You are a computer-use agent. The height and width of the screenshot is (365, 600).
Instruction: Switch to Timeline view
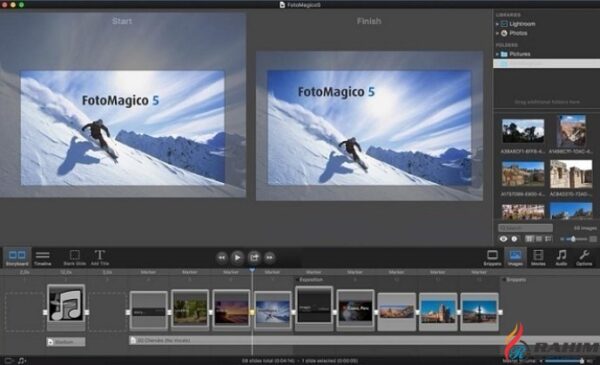[42, 257]
